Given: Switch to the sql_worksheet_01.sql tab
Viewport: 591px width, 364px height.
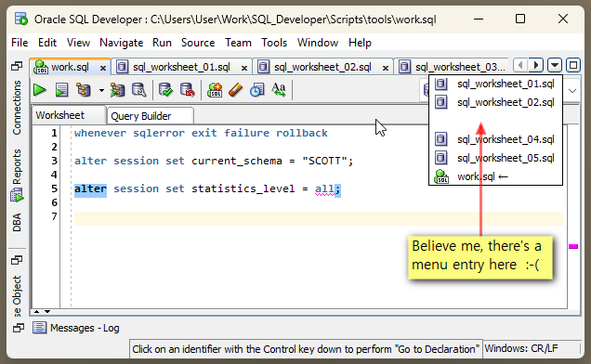Looking at the screenshot, I should pyautogui.click(x=181, y=67).
